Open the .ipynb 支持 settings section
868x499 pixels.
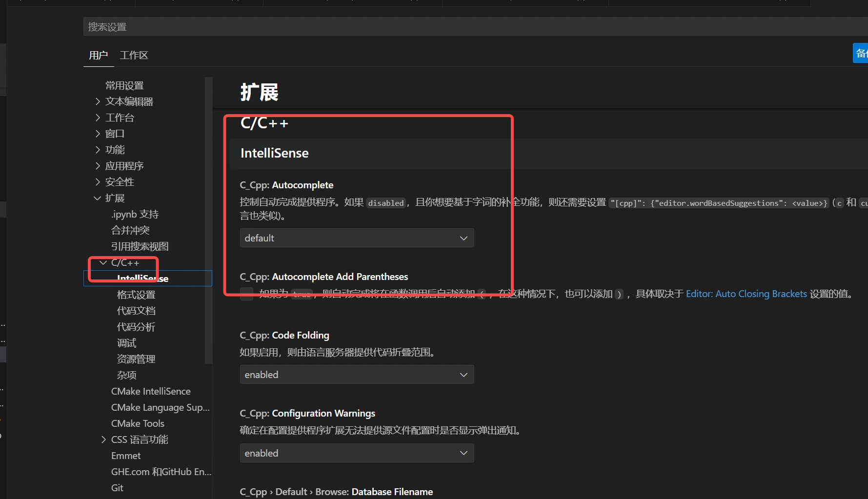point(135,214)
